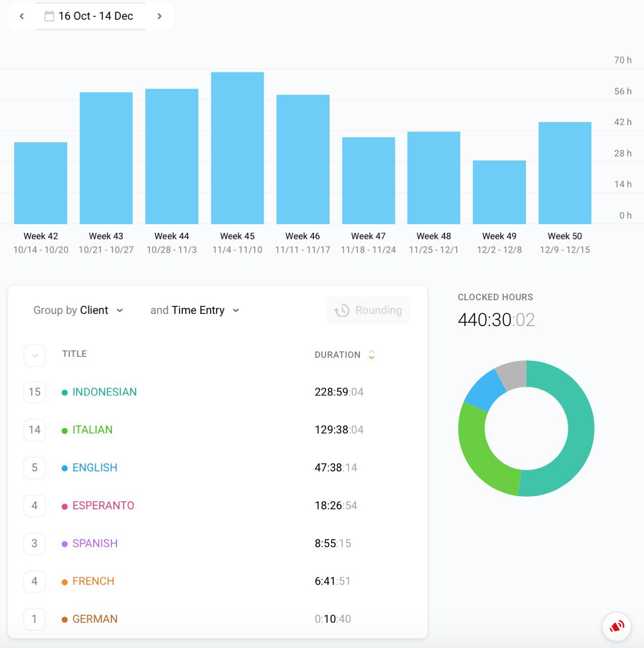644x648 pixels.
Task: Expand ESPERANTO entries count 4
Action: pyautogui.click(x=34, y=505)
